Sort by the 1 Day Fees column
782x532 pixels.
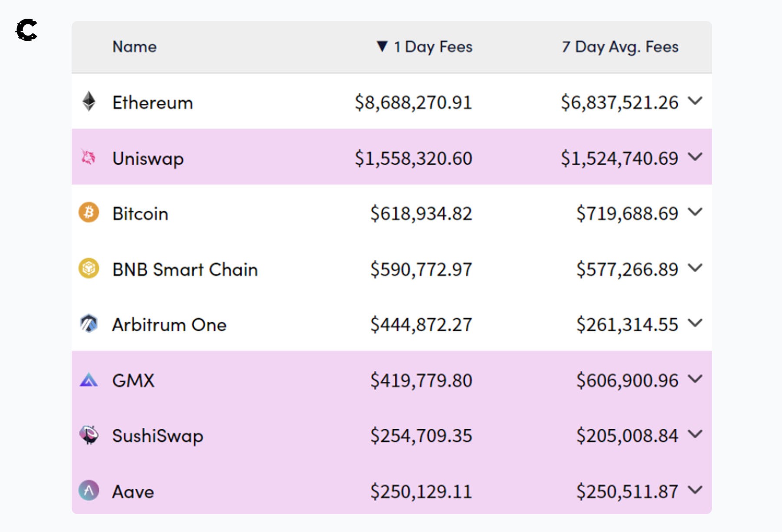pyautogui.click(x=432, y=47)
